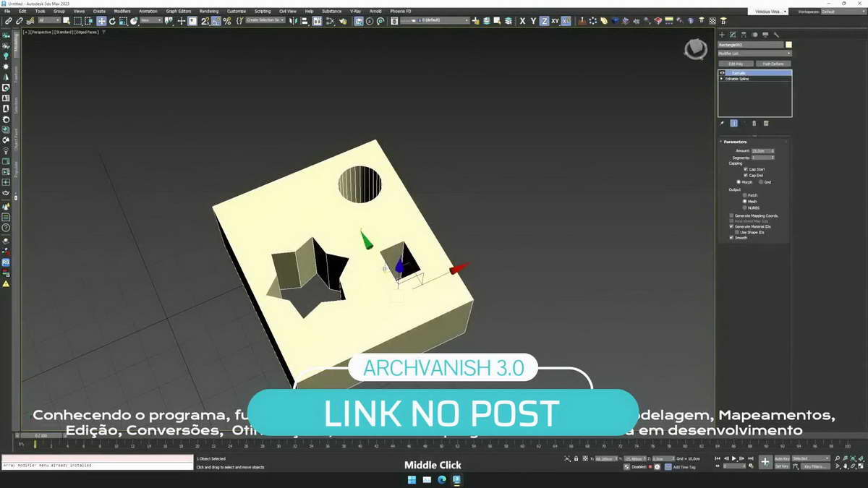Click the Edit Poly button
Image resolution: width=868 pixels, height=488 pixels.
pos(736,64)
